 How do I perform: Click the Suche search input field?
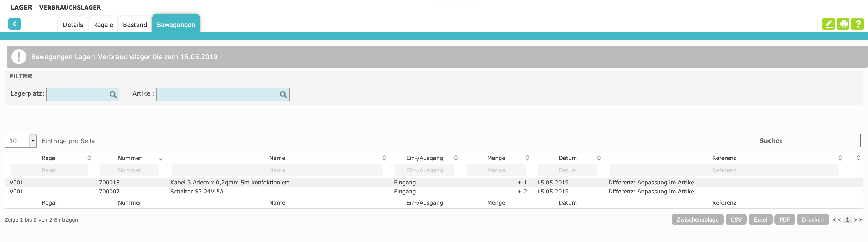point(822,140)
